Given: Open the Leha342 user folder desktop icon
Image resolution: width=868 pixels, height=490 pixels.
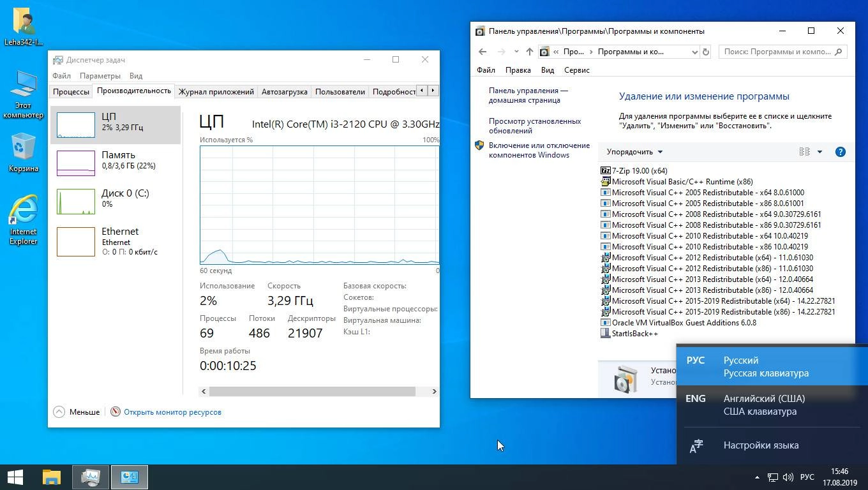Looking at the screenshot, I should [x=24, y=27].
